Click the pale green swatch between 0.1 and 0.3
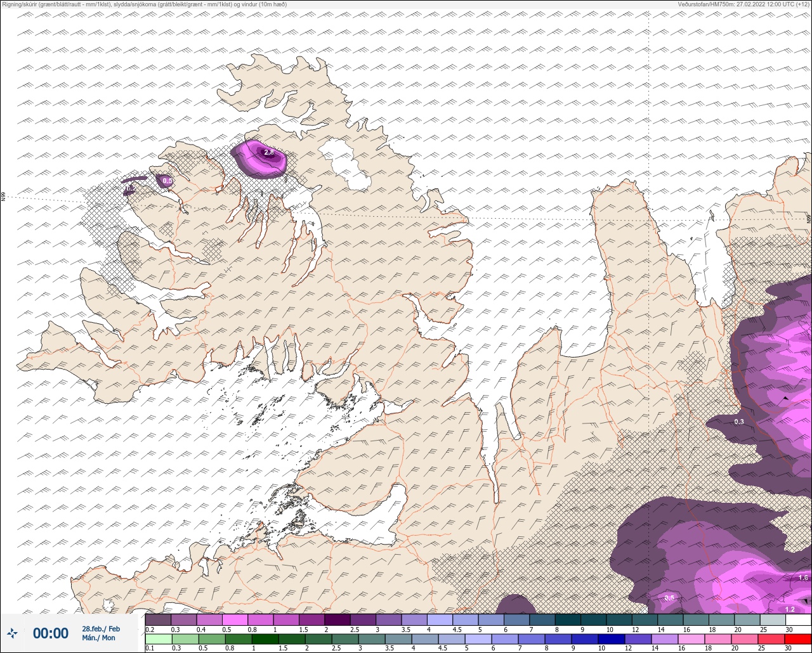Image resolution: width=812 pixels, height=653 pixels. [158, 638]
